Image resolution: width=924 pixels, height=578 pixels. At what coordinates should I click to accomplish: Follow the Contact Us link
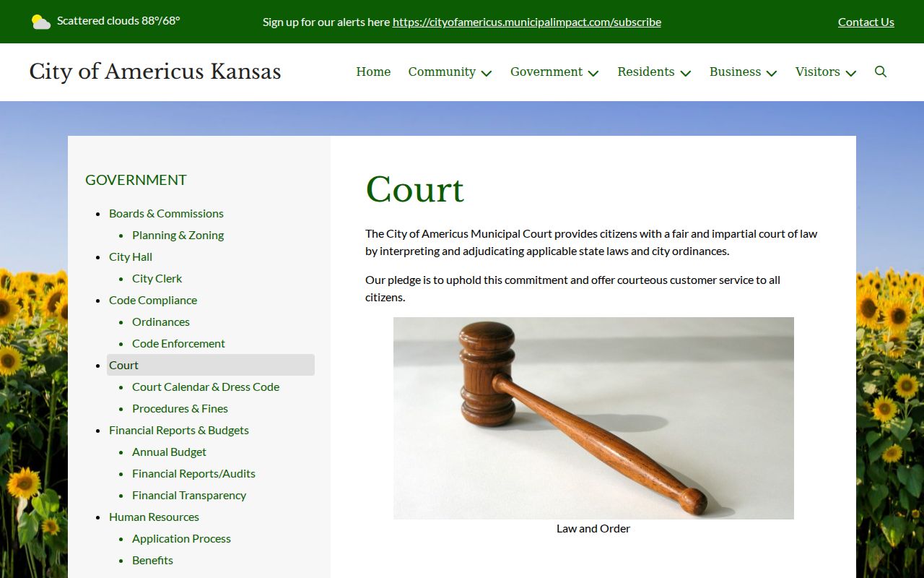[x=866, y=22]
